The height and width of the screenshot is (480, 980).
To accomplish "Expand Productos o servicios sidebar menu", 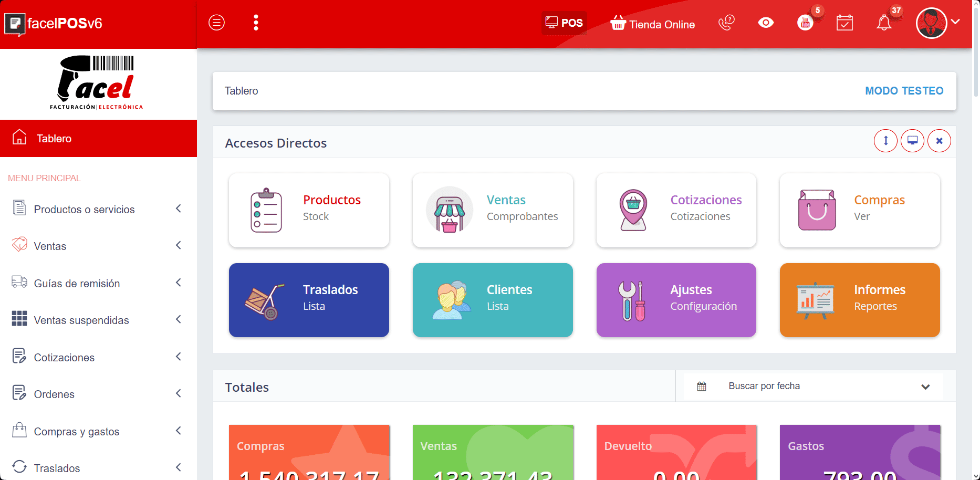I will (x=98, y=209).
